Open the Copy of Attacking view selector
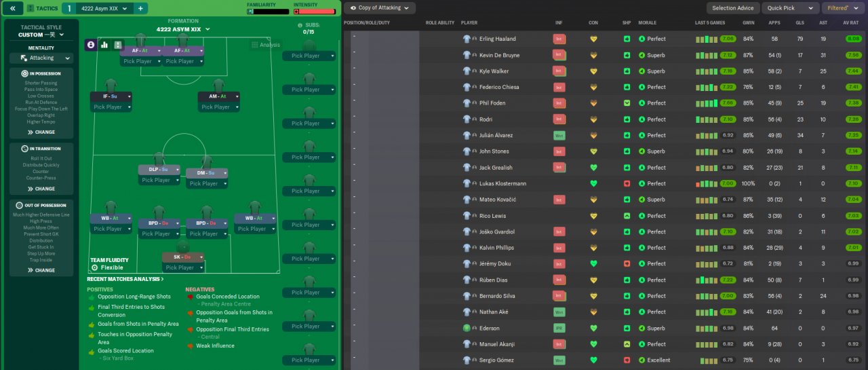This screenshot has height=370, width=868. point(379,8)
